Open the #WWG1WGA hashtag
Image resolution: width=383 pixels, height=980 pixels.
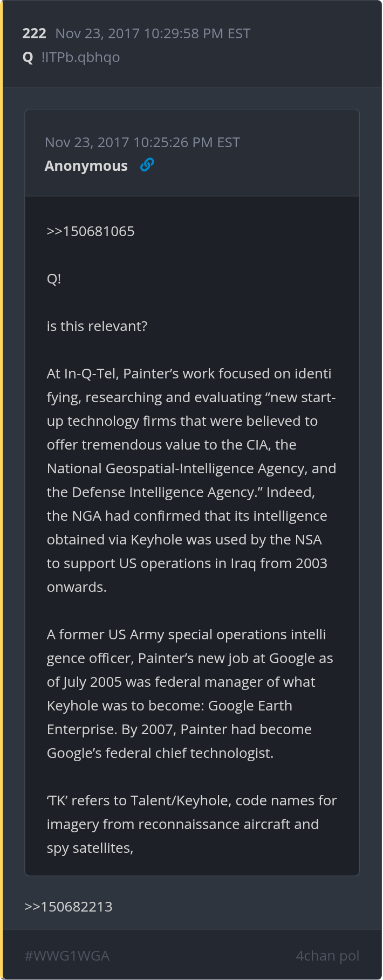67,956
